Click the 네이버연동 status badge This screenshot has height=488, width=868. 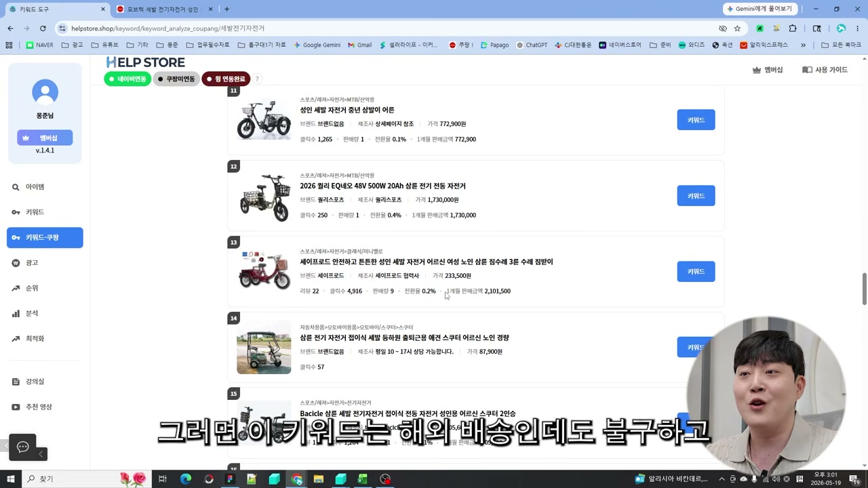[x=127, y=79]
